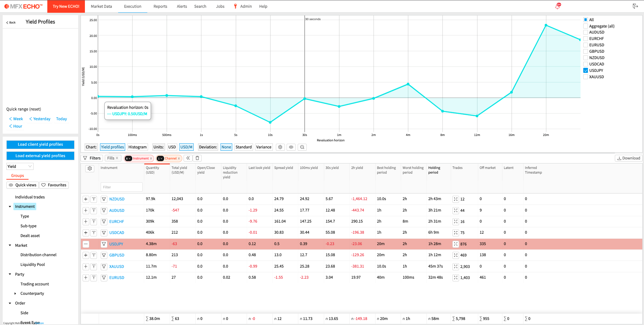This screenshot has height=325, width=644.
Task: Uncheck the USDJPY chart series
Action: (586, 71)
